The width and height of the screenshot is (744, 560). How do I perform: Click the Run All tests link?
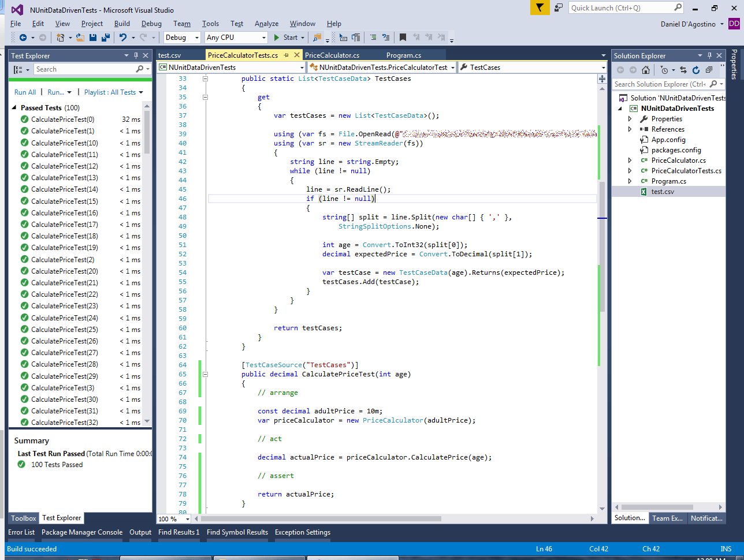coord(25,92)
